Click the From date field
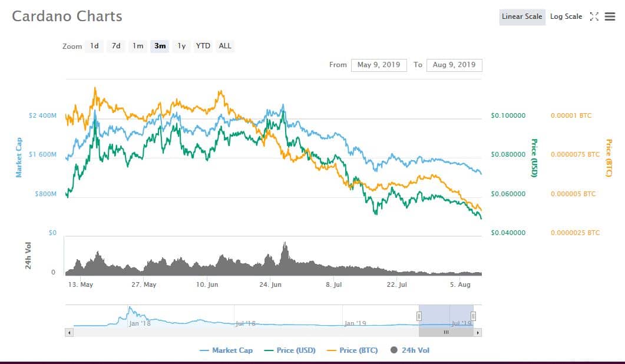The height and width of the screenshot is (364, 625). coord(379,65)
